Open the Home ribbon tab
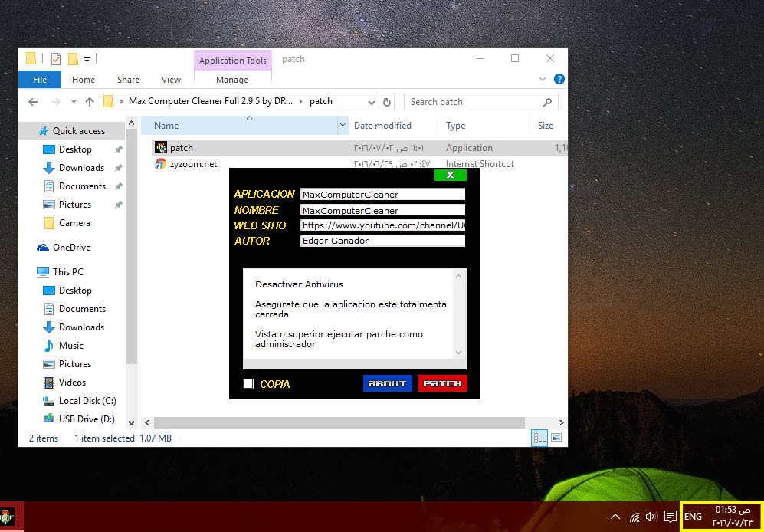 tap(84, 80)
